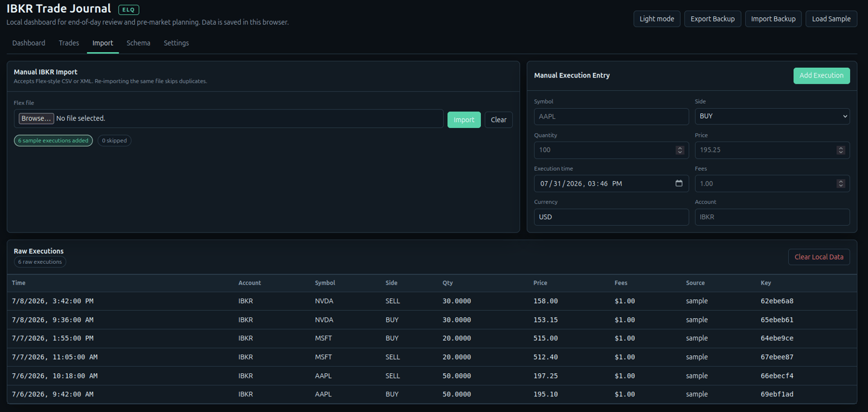Click the Quantity field stepper arrows
This screenshot has height=412, width=868.
[680, 150]
